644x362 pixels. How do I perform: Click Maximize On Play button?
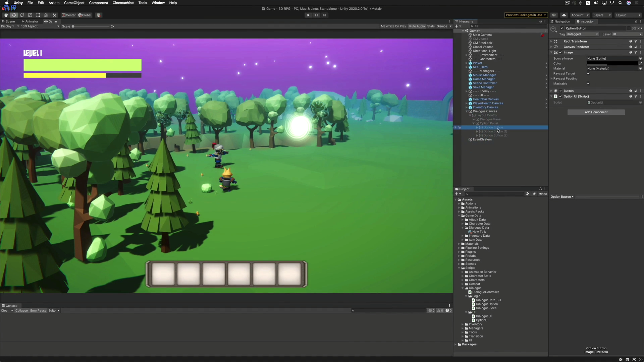point(393,26)
